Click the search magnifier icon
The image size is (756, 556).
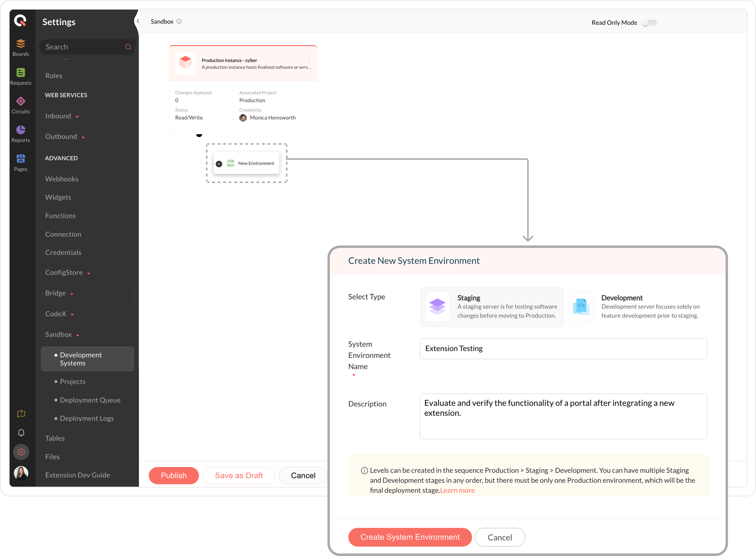128,47
